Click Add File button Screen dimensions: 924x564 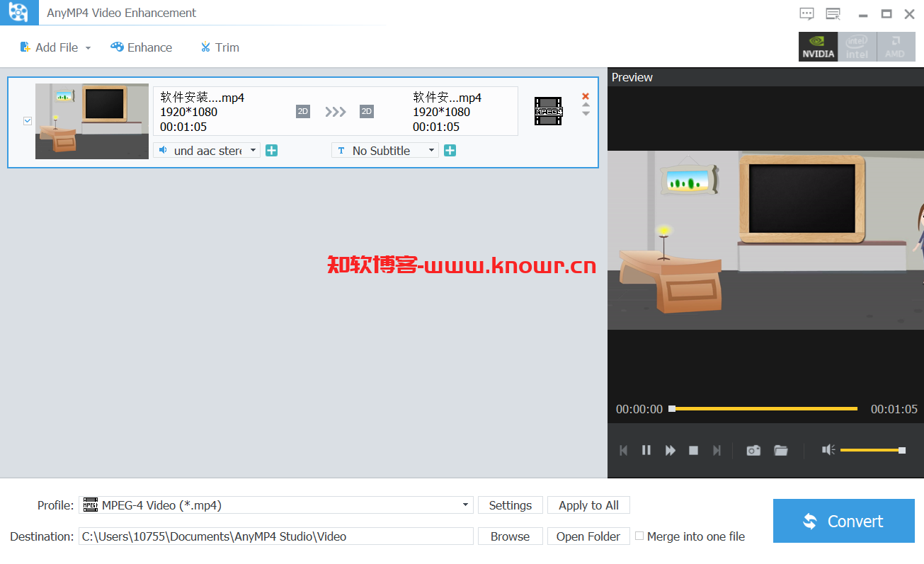click(x=49, y=47)
